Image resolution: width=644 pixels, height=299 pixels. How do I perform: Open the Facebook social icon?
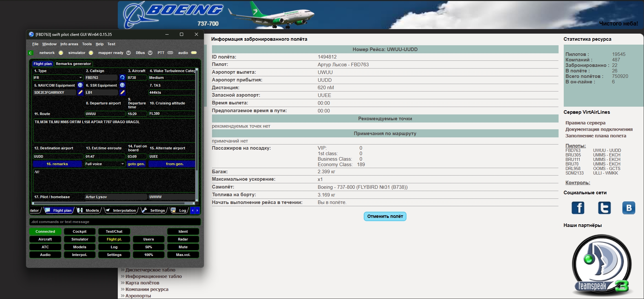tap(578, 208)
